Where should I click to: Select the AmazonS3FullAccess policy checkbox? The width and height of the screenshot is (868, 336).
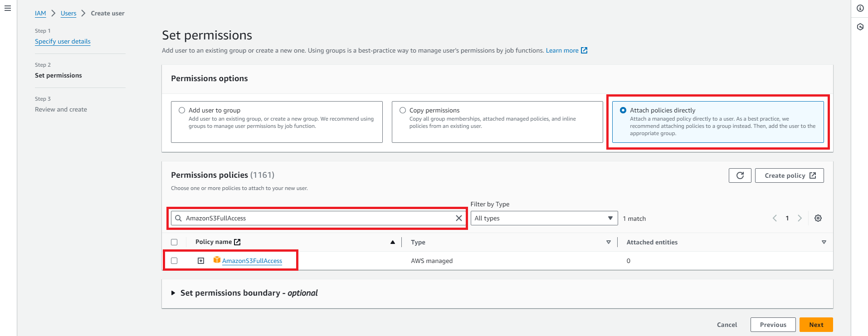point(174,261)
